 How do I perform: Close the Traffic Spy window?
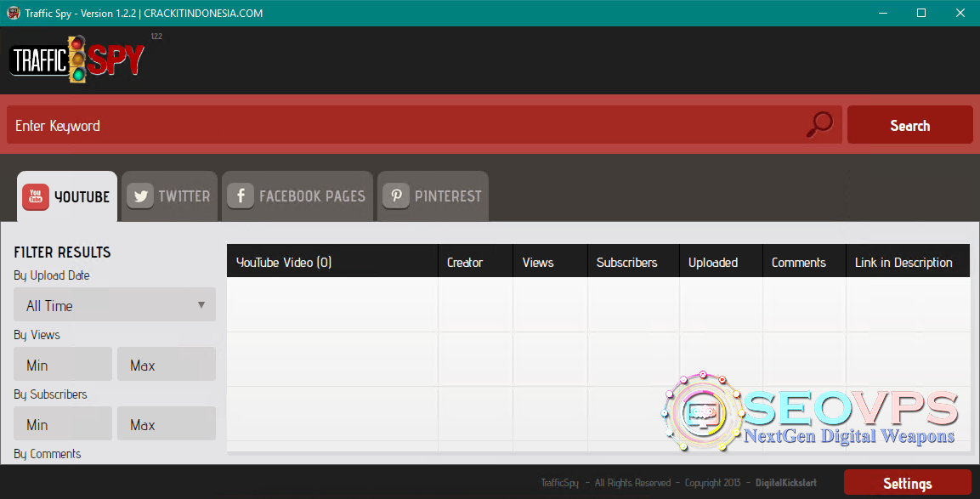click(960, 13)
